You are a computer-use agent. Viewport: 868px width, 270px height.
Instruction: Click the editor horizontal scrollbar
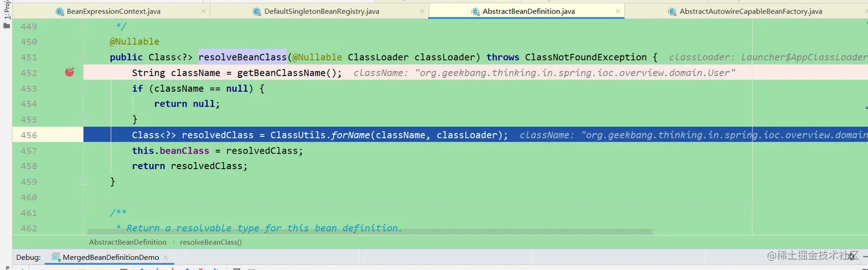coord(371,232)
